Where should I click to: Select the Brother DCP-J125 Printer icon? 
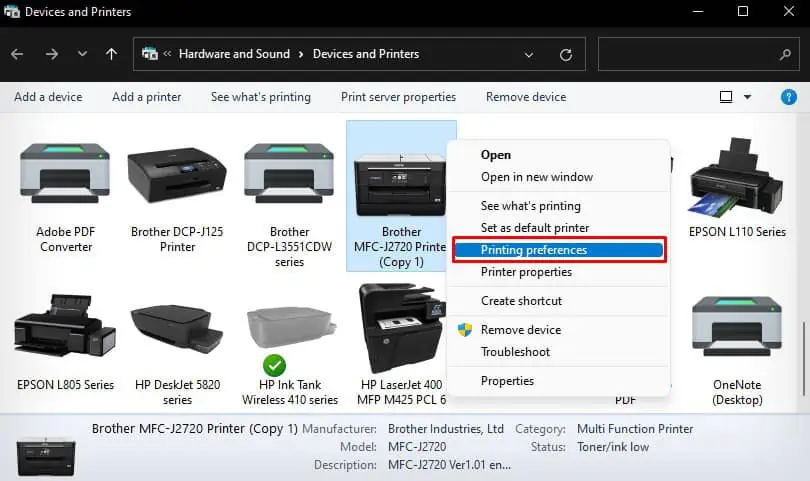[177, 175]
